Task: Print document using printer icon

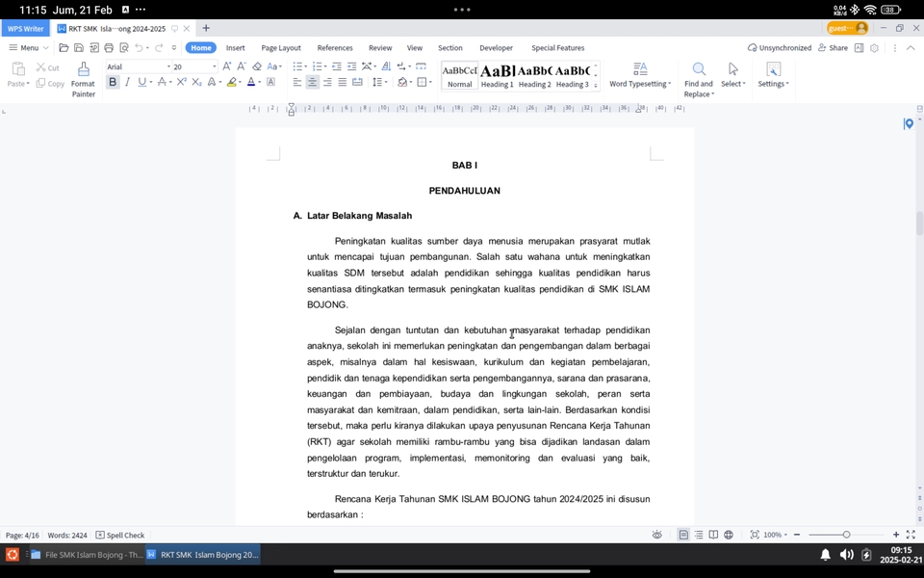Action: click(x=109, y=48)
